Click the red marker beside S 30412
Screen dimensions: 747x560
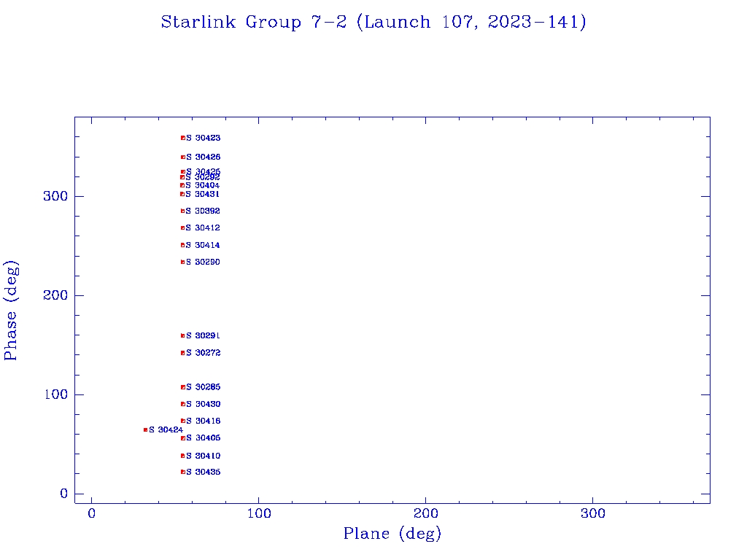point(182,228)
